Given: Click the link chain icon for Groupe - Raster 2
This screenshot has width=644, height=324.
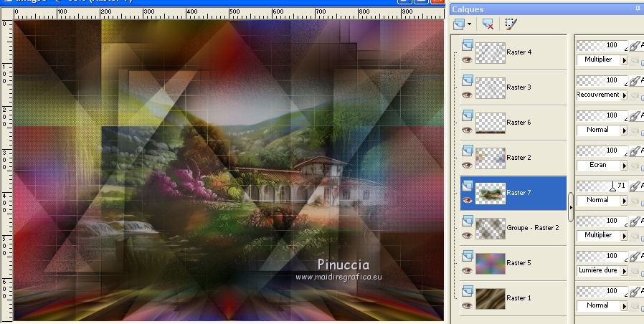Looking at the screenshot, I should [635, 221].
